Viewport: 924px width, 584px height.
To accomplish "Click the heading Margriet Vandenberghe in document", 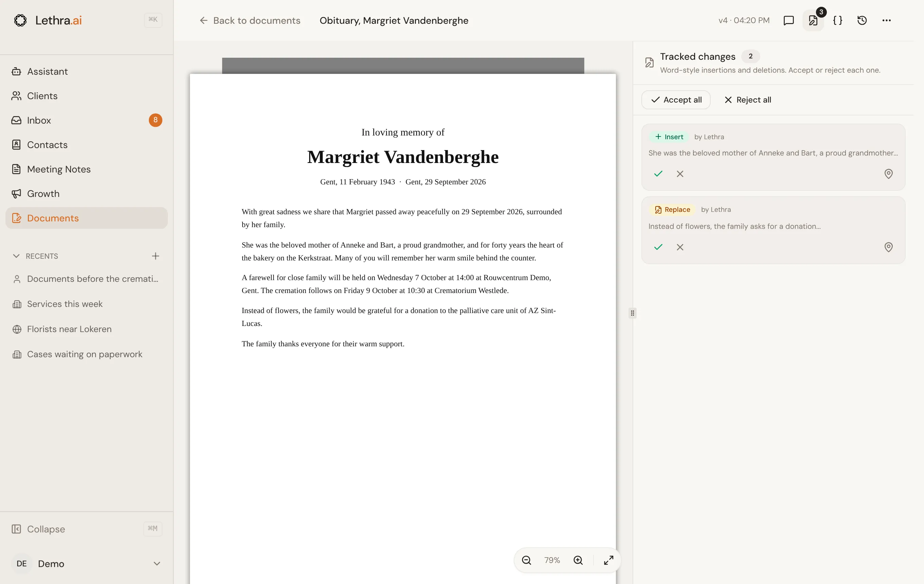I will click(403, 157).
